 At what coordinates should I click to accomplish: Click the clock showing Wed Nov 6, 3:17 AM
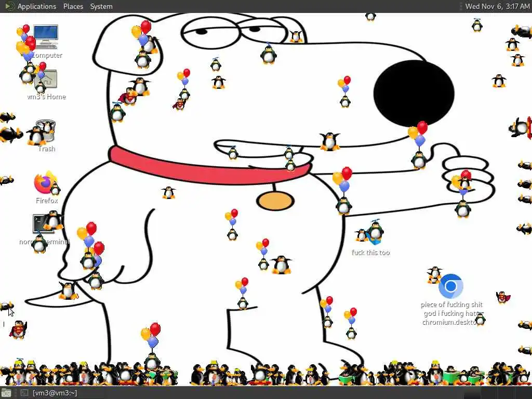coord(497,6)
